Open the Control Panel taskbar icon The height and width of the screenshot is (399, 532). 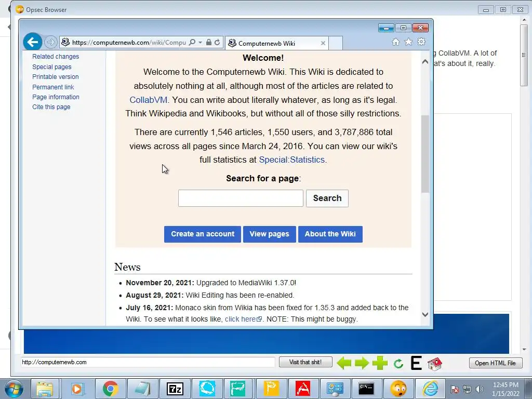coord(335,389)
